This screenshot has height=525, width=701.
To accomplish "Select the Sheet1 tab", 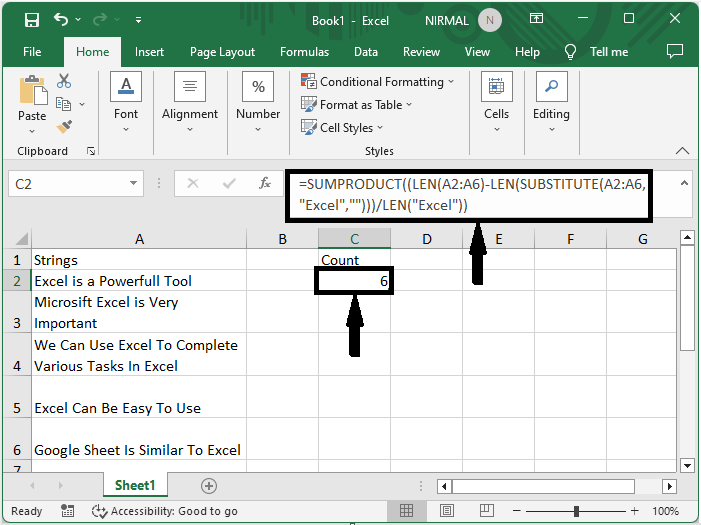I will point(135,485).
